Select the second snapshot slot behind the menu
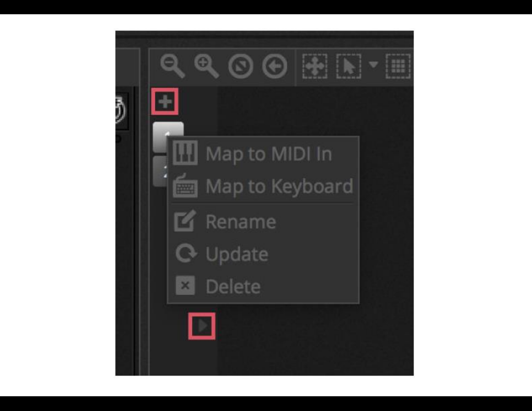The height and width of the screenshot is (411, 532). (x=160, y=171)
